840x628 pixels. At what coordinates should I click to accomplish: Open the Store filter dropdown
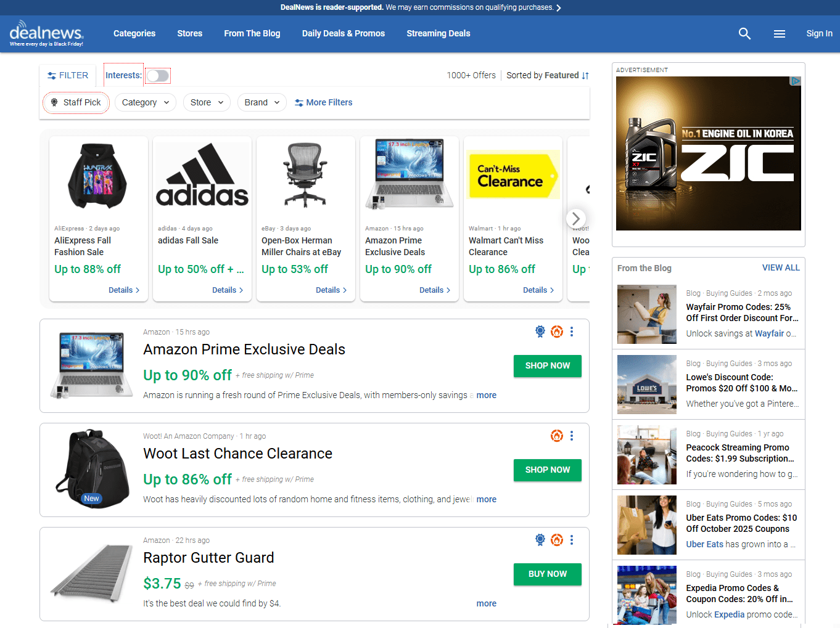[x=207, y=102]
